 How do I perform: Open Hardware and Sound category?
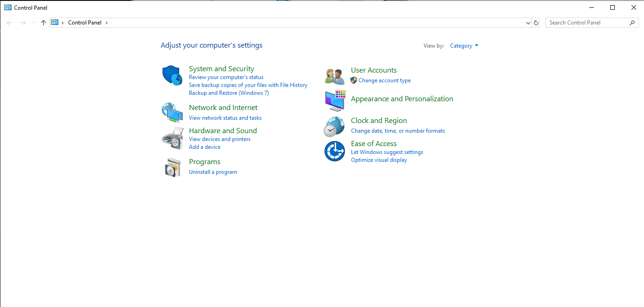click(223, 131)
